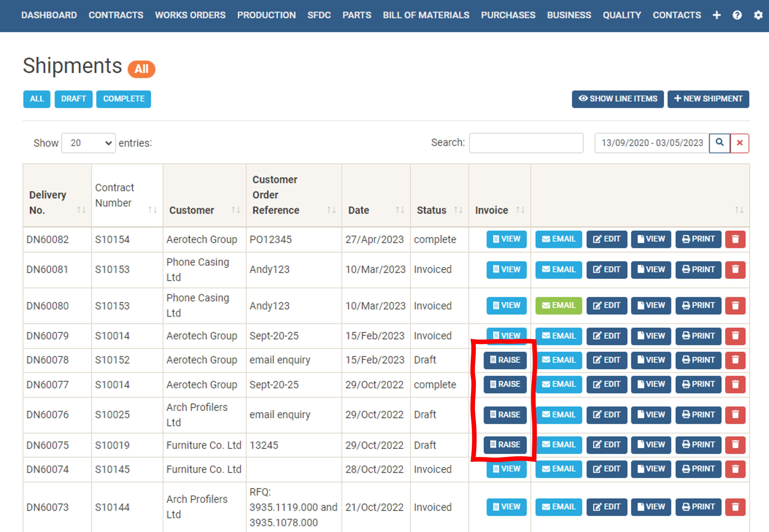The height and width of the screenshot is (532, 769).
Task: Print the DN60081 delivery note
Action: [698, 270]
